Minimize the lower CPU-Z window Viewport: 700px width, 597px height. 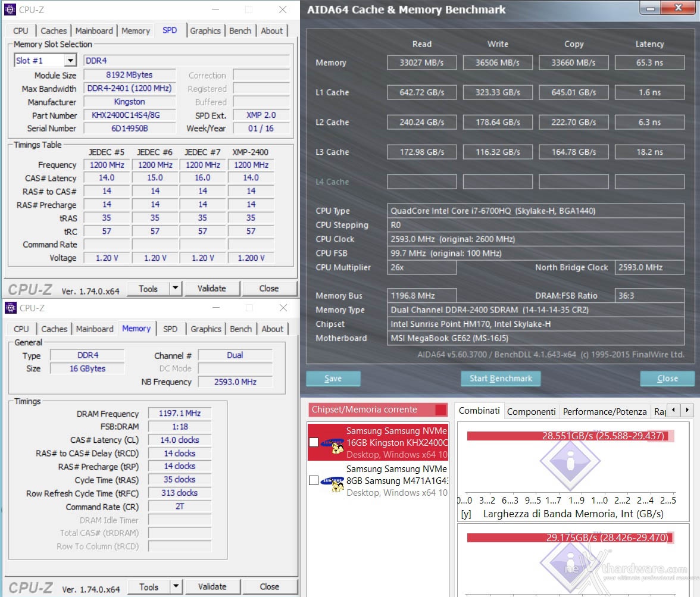(x=216, y=308)
